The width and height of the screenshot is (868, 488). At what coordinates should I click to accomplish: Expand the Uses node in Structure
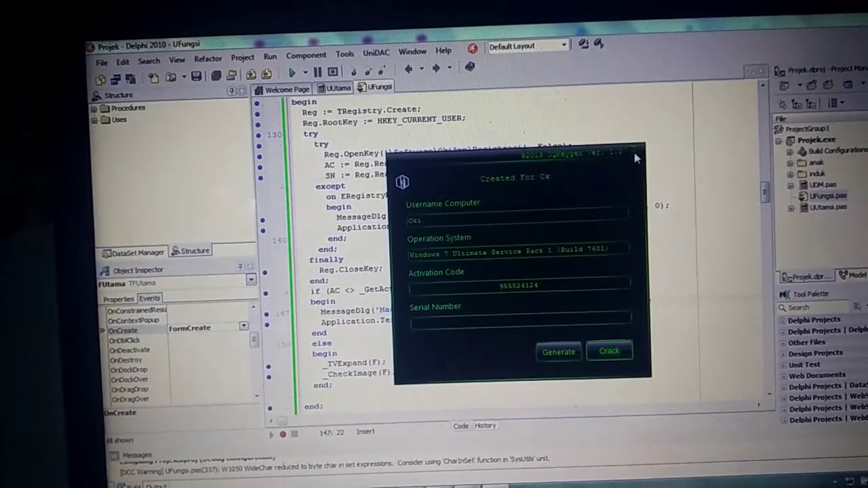(x=94, y=121)
